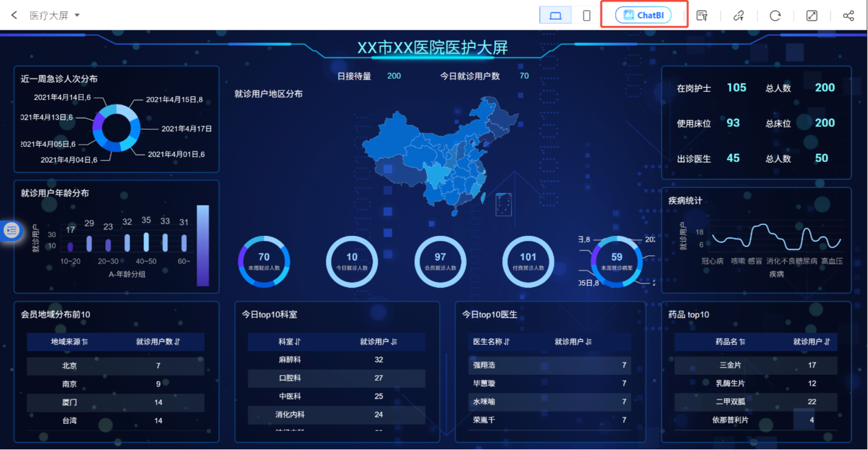The height and width of the screenshot is (450, 868).
Task: Select the 会员就诊人数 ring gauge
Action: pyautogui.click(x=440, y=261)
